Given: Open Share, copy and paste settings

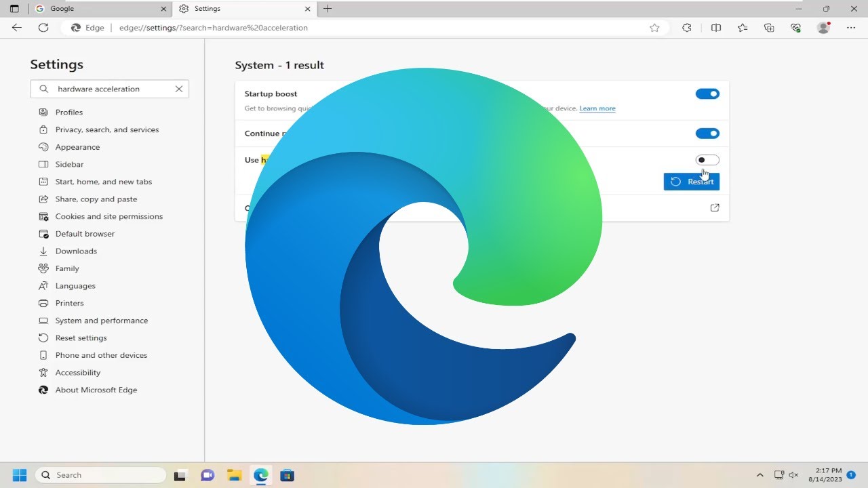Looking at the screenshot, I should pos(96,199).
